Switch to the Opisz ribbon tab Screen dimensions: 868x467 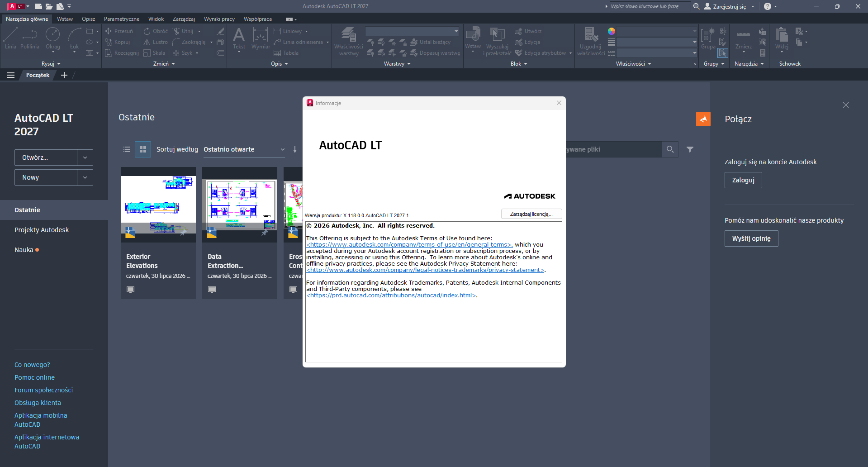point(88,19)
